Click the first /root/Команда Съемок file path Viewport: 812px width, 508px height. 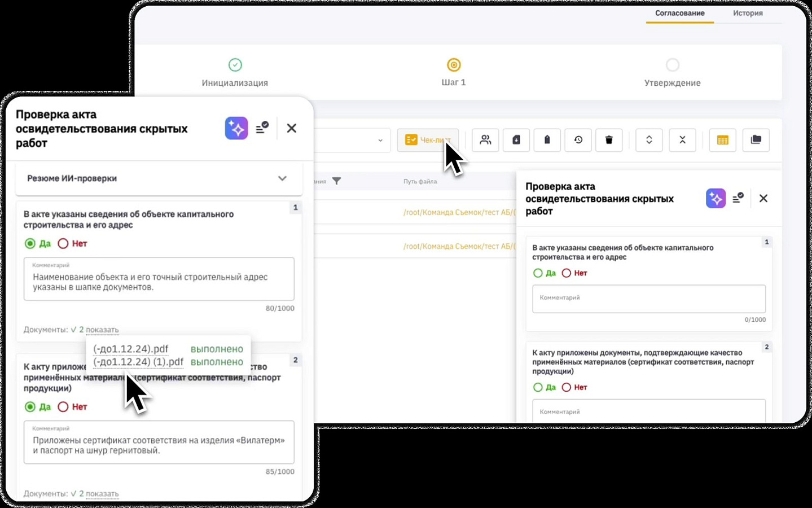(459, 212)
